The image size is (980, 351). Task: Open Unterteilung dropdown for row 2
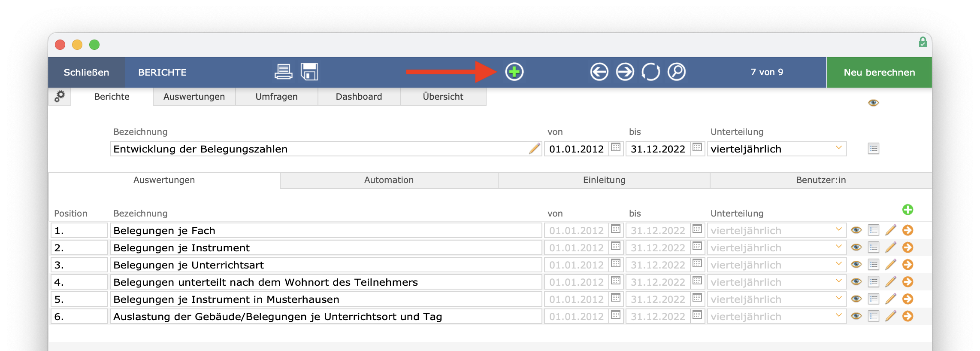pos(777,247)
